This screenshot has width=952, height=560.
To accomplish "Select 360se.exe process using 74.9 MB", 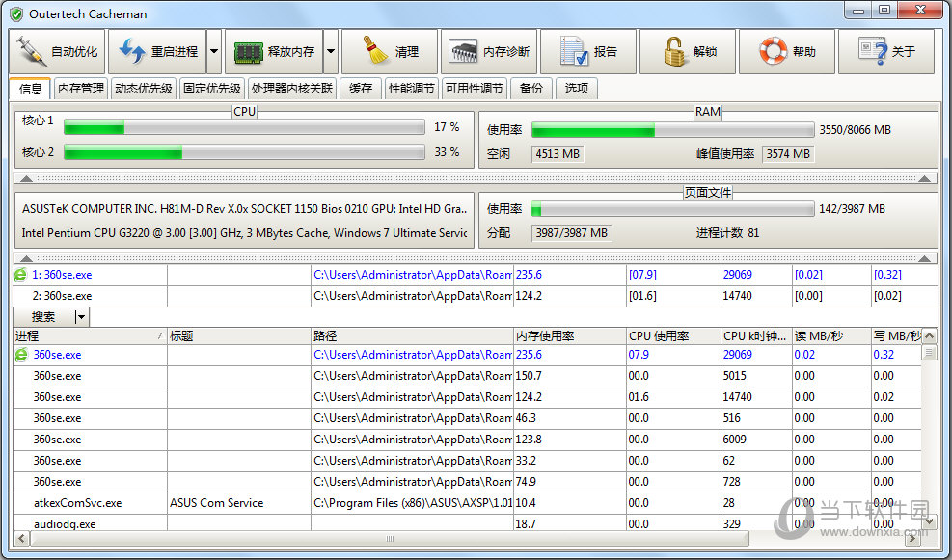I will point(467,482).
